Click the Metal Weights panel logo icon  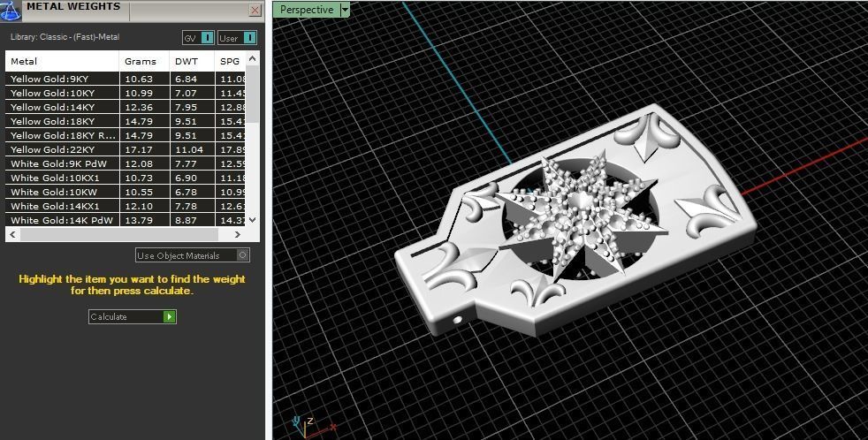11,11
